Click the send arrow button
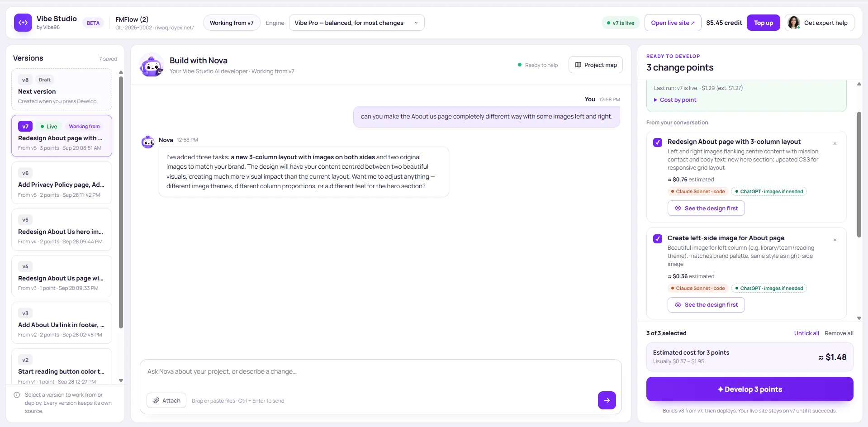The height and width of the screenshot is (427, 868). [x=607, y=400]
